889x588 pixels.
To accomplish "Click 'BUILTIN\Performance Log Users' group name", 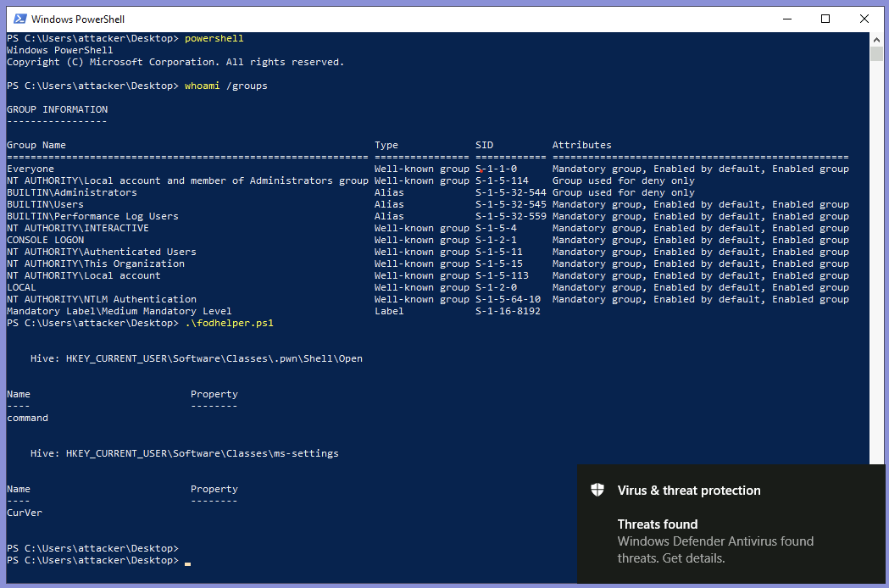I will [92, 217].
